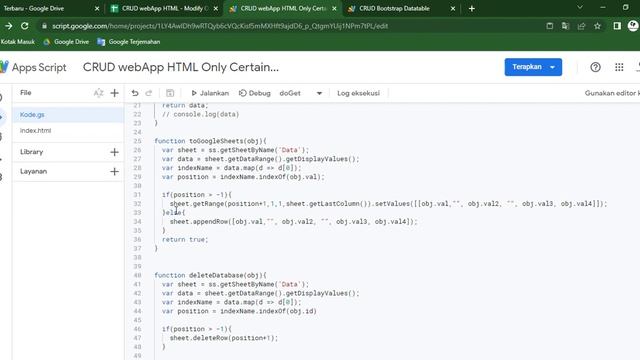Image resolution: width=640 pixels, height=360 pixels.
Task: Click the sheet.appendRow code line
Action: click(293, 222)
